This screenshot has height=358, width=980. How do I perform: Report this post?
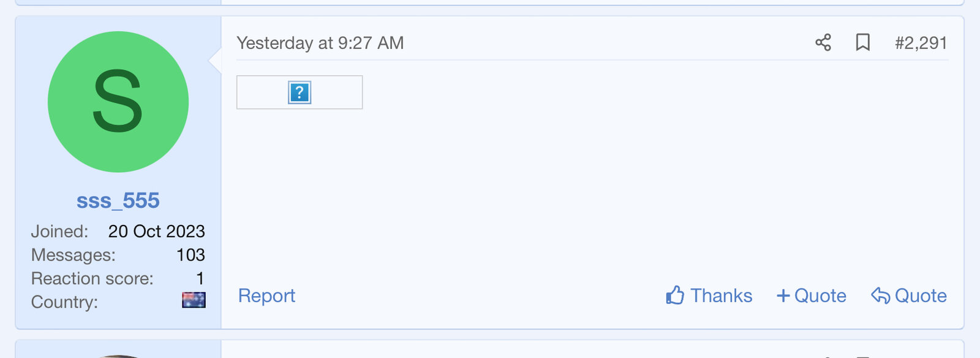point(266,295)
